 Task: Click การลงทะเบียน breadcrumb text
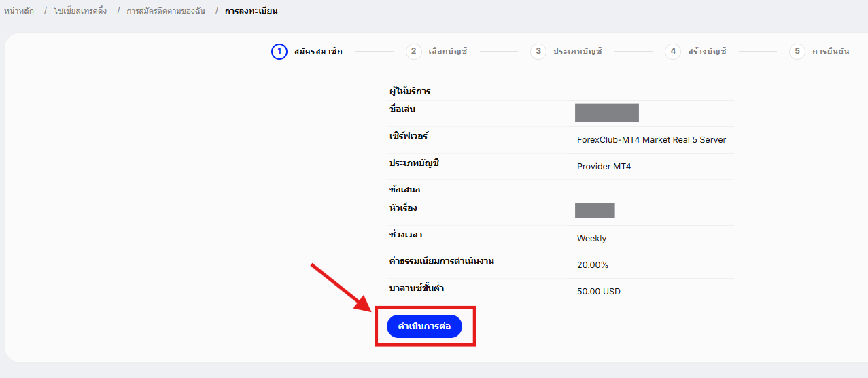point(251,11)
